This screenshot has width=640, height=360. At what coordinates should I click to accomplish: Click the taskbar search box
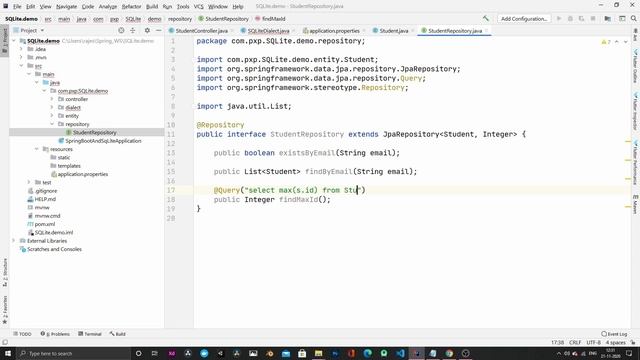tap(73, 353)
